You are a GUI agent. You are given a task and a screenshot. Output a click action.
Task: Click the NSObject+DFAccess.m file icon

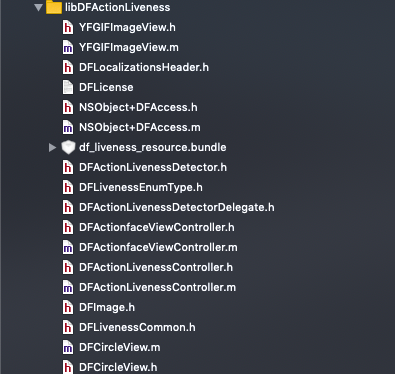[68, 127]
